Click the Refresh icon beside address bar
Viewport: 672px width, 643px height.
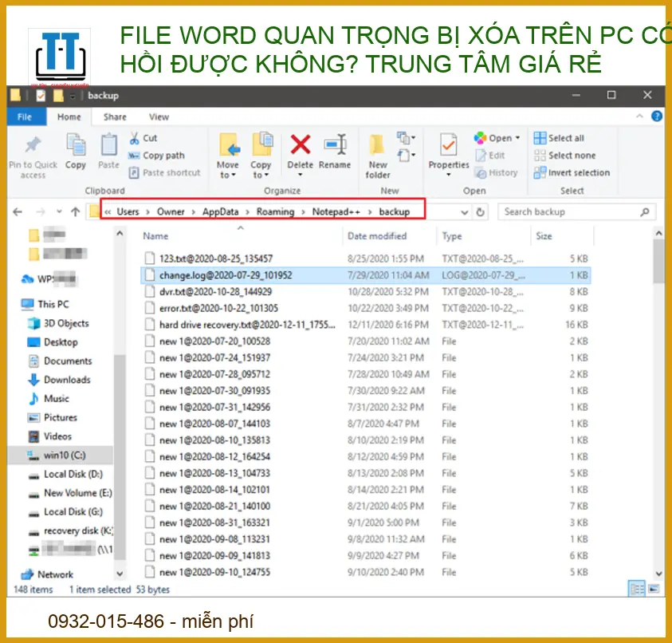480,212
